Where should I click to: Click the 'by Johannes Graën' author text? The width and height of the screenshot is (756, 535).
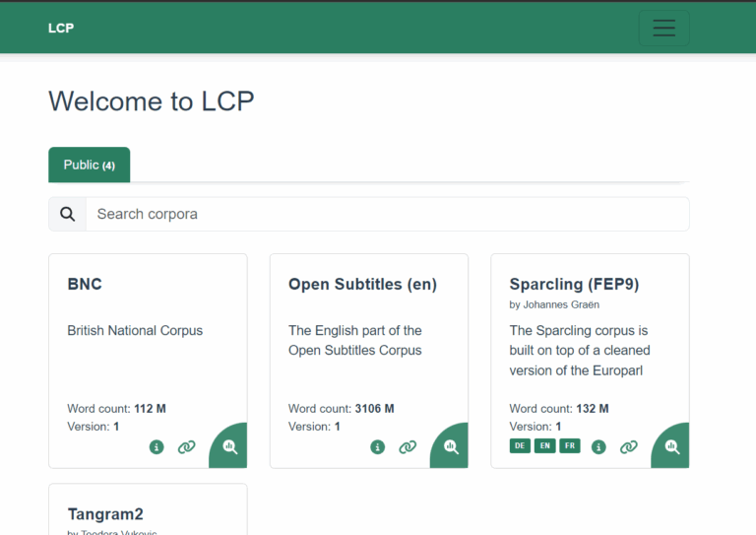tap(554, 304)
